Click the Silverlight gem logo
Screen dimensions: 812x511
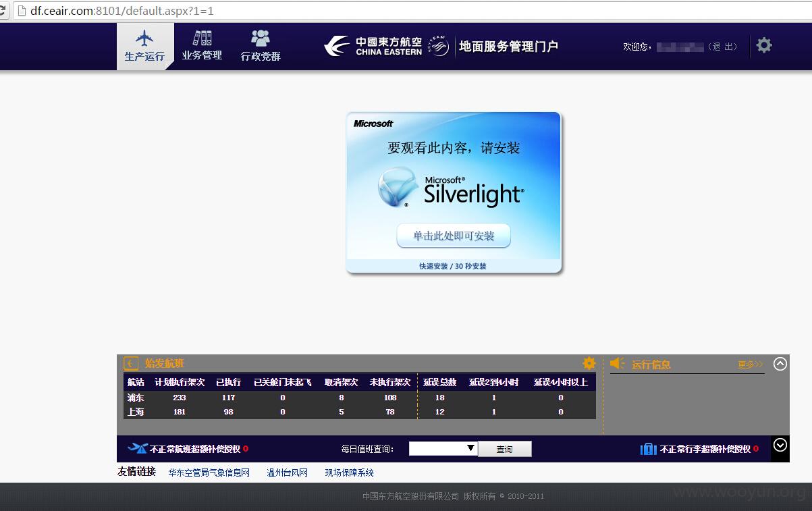tap(398, 186)
